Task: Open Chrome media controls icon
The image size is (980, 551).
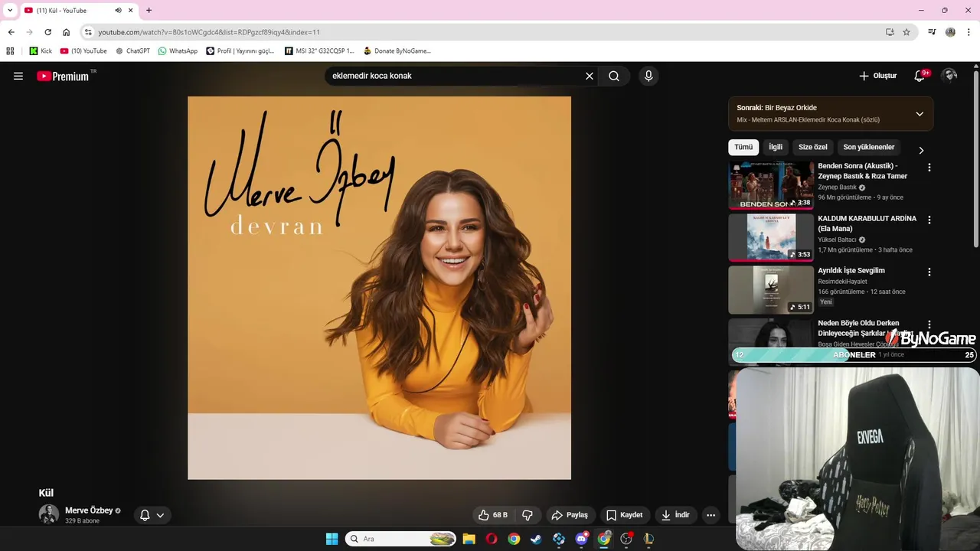Action: 932,32
